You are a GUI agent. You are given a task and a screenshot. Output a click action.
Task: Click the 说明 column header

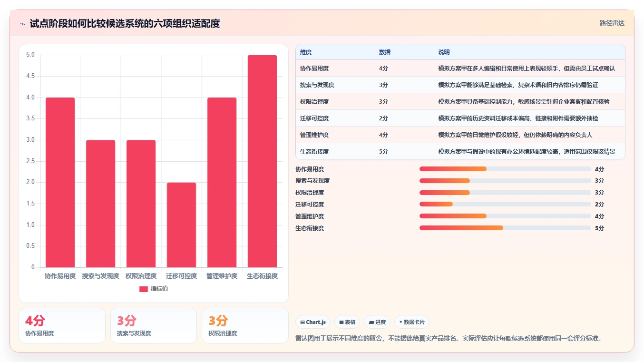pos(444,52)
